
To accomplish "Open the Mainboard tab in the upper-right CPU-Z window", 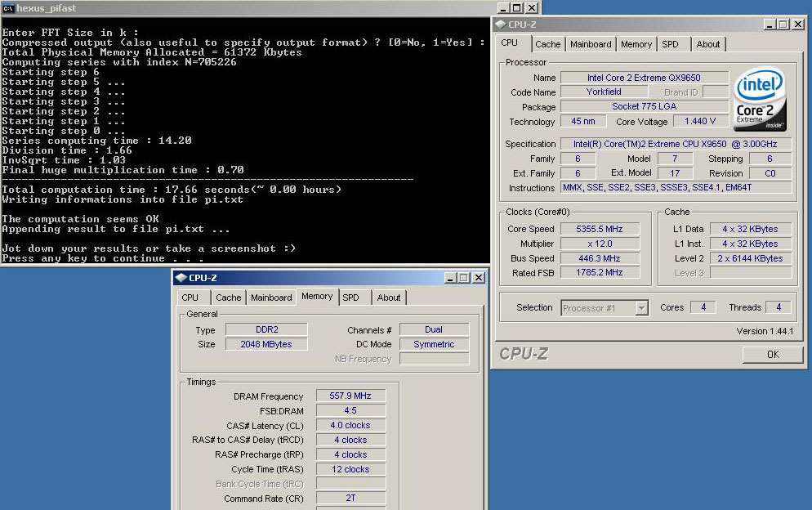I will [x=591, y=44].
